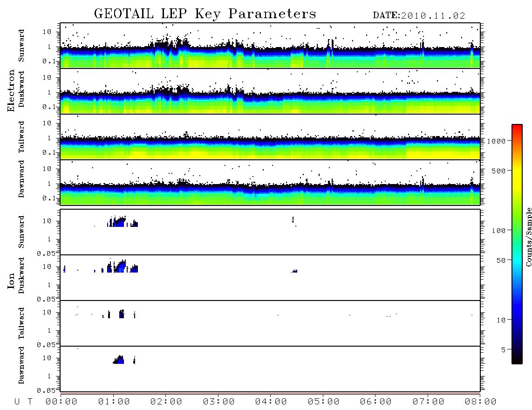Click the "100" colorbar tick label

pyautogui.click(x=498, y=231)
